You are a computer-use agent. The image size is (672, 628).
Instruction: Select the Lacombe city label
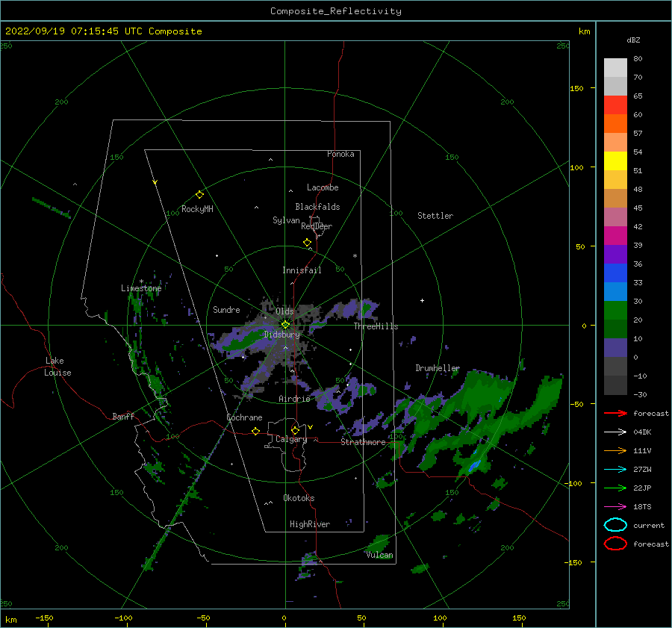point(323,187)
